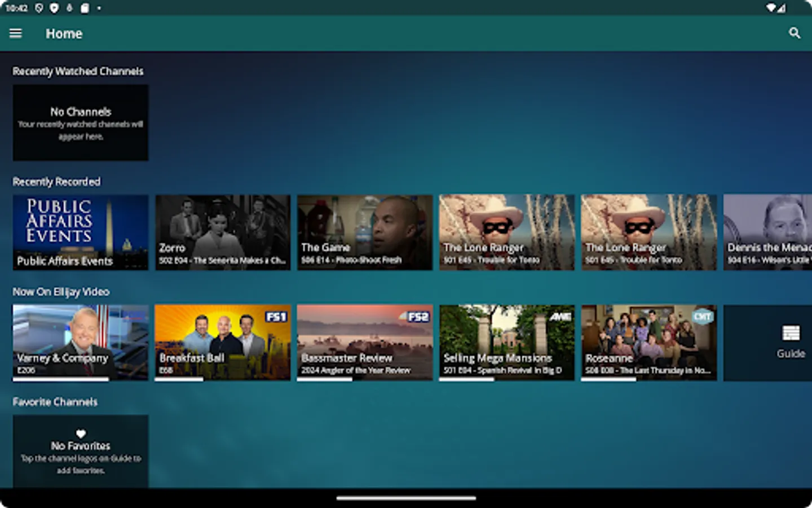Open the second Lone Ranger recording
Screen dimensions: 812x508
tap(649, 232)
